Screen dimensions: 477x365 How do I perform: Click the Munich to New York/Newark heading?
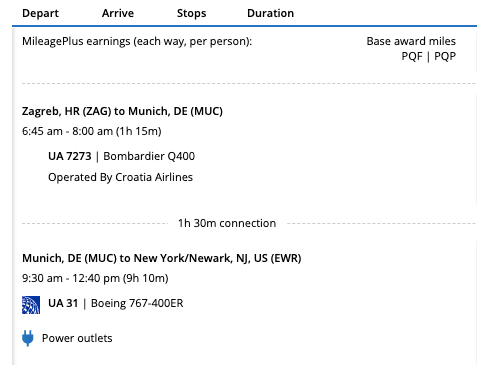click(x=162, y=258)
